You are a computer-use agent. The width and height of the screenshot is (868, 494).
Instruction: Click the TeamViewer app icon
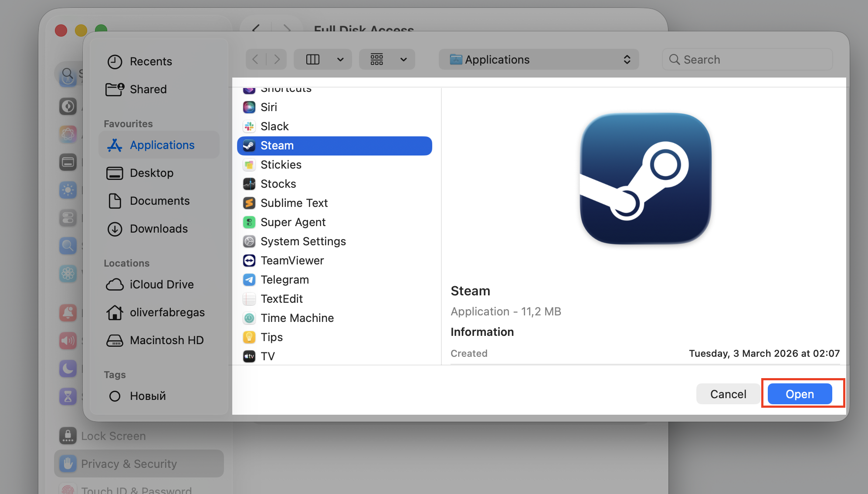[249, 261]
